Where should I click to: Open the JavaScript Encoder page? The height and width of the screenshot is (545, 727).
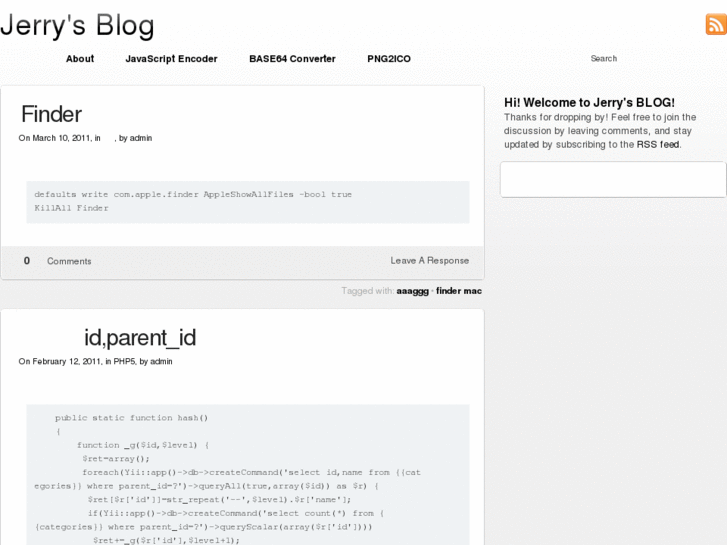click(171, 59)
